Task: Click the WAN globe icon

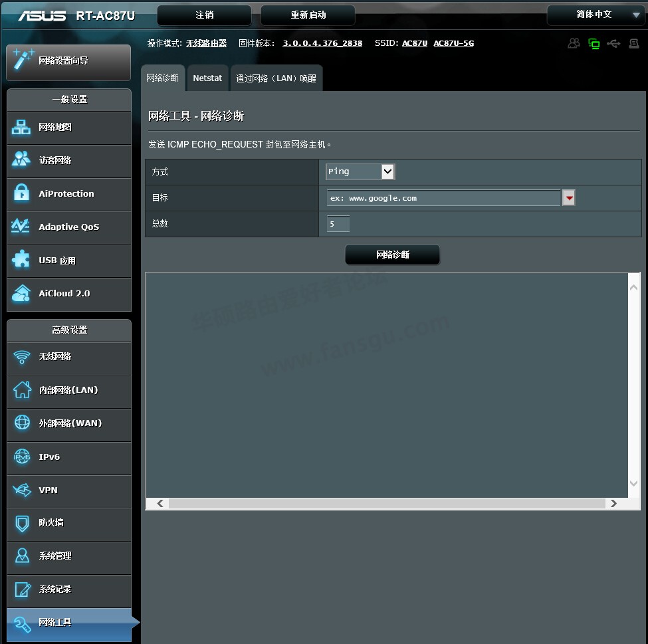Action: [x=23, y=423]
